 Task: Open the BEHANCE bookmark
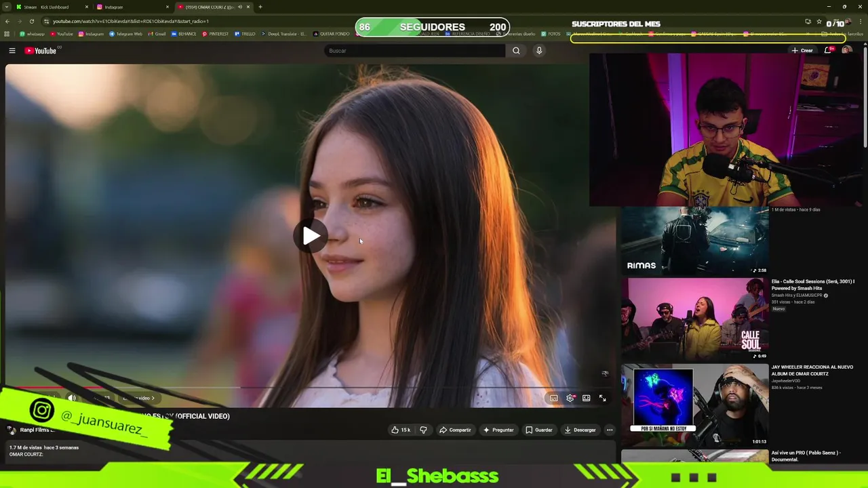[184, 34]
